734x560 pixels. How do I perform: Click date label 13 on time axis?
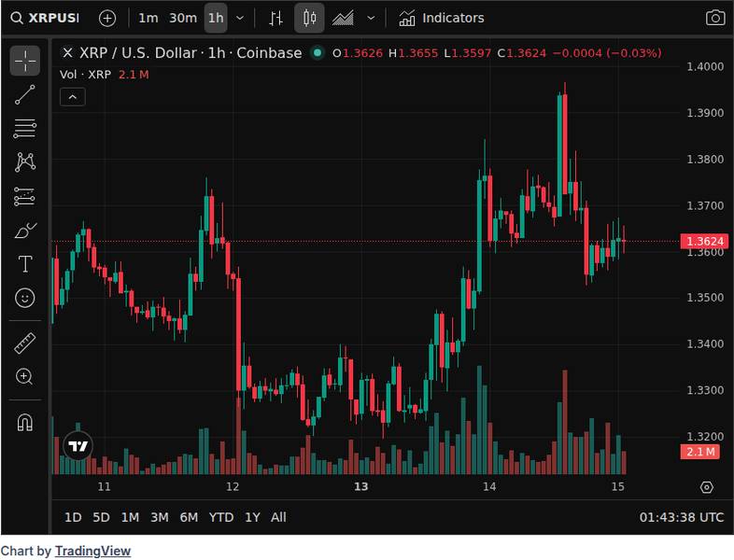pyautogui.click(x=360, y=486)
